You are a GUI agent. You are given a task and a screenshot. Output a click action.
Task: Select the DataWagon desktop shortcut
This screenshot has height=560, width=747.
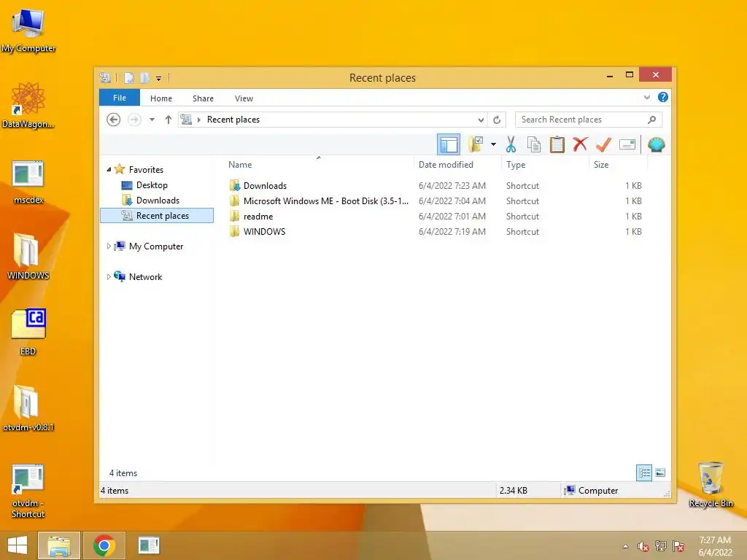click(28, 106)
